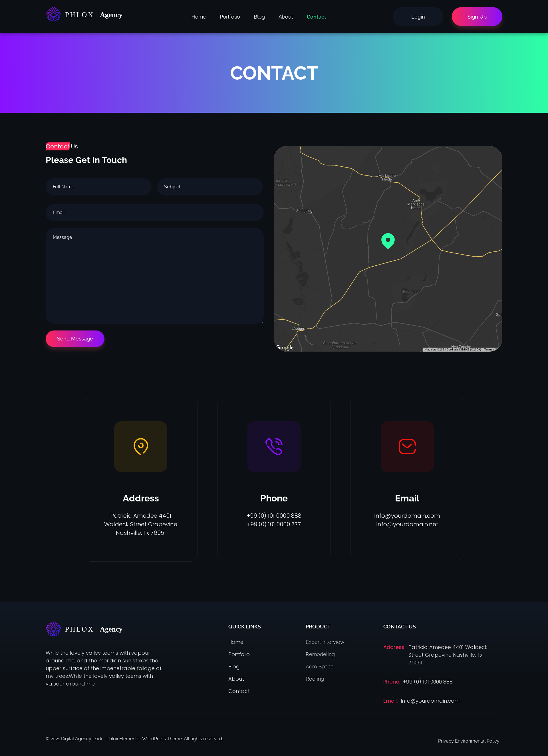The image size is (548, 756).
Task: Submit form with Send Message button
Action: 75,339
